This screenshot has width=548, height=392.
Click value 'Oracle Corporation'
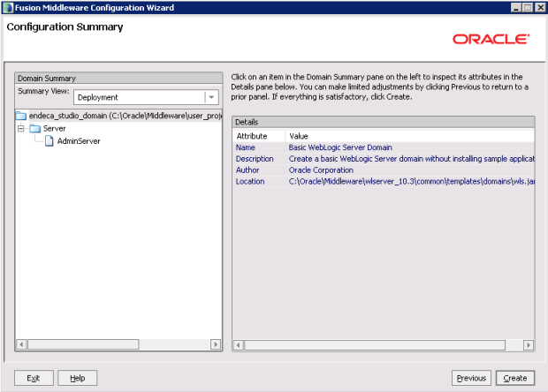[x=321, y=170]
